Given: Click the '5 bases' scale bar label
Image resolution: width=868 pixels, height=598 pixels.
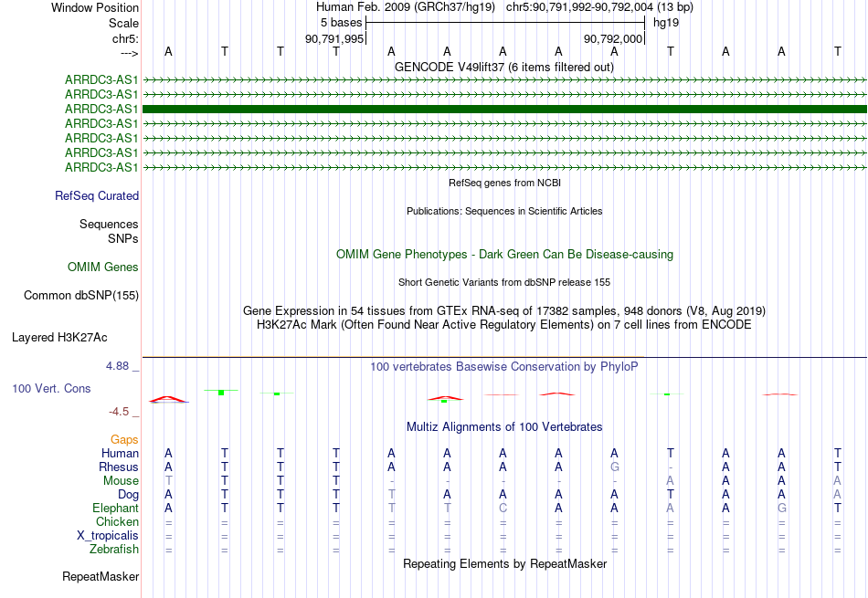Looking at the screenshot, I should [x=341, y=23].
